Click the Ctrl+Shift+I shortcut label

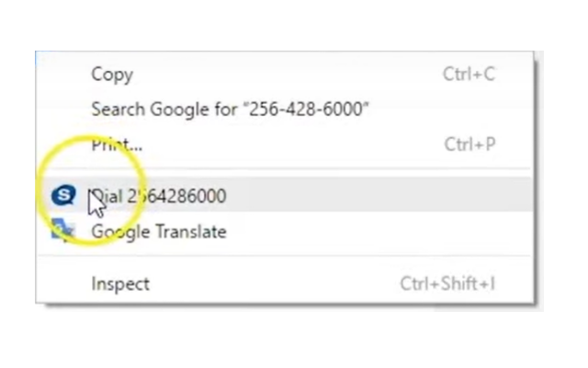pos(447,283)
